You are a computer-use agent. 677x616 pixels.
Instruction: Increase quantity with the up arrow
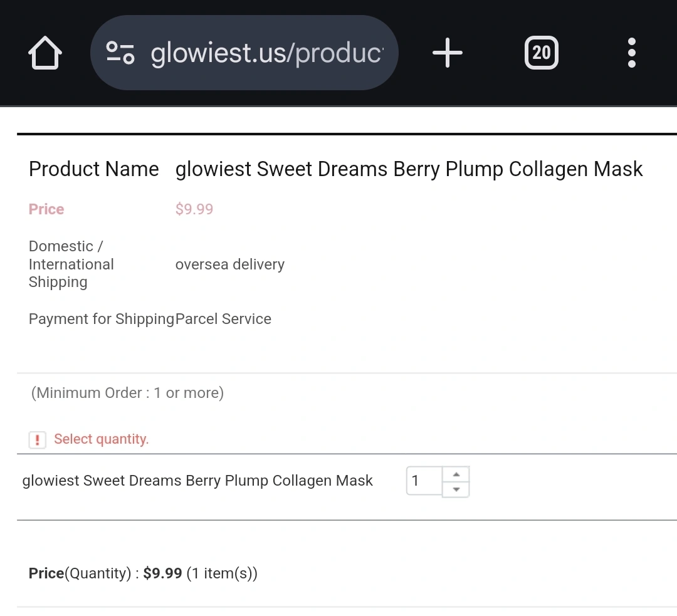456,474
